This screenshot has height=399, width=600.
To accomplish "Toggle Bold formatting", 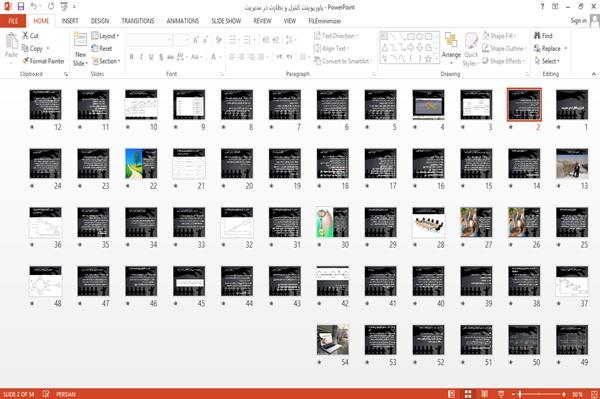I will [x=132, y=57].
